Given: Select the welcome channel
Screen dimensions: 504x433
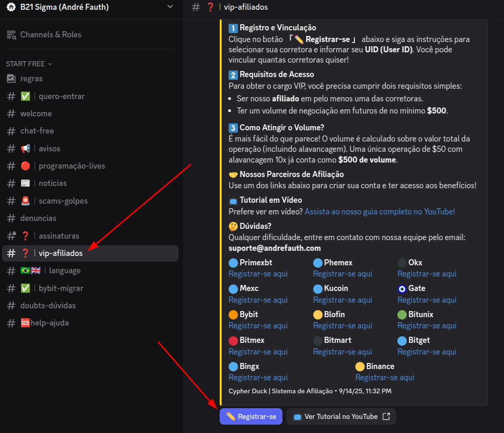Looking at the screenshot, I should (x=90, y=114).
